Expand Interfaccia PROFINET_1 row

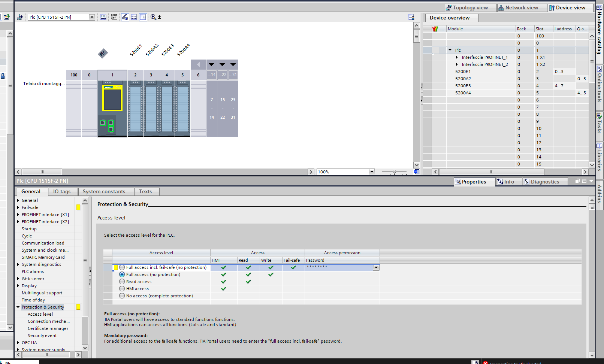click(457, 57)
